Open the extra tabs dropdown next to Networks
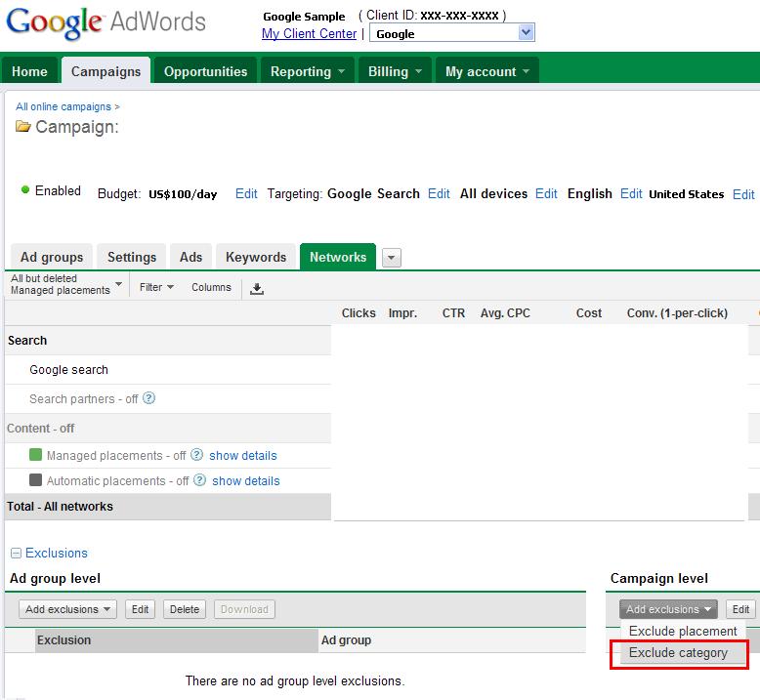 point(392,258)
